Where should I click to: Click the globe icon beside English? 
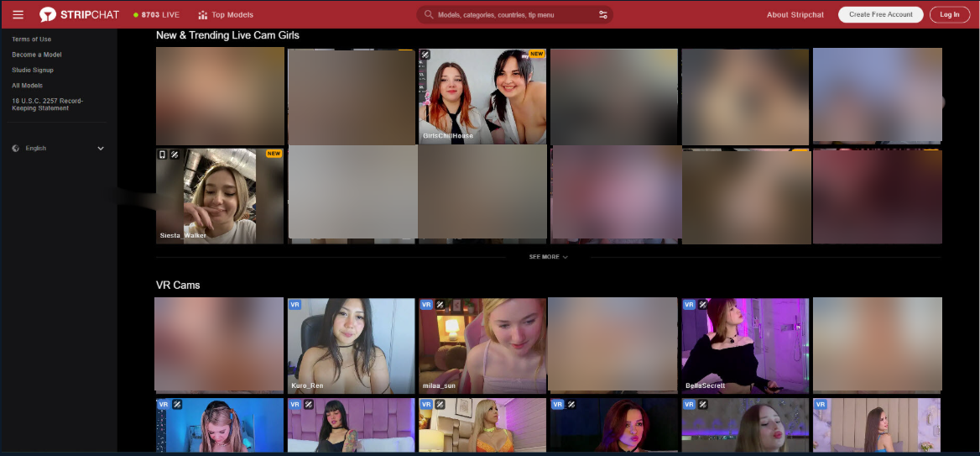click(16, 149)
